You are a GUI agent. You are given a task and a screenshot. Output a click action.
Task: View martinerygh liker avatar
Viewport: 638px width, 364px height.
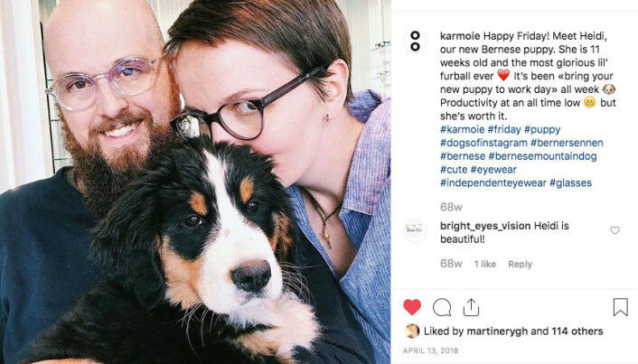tap(412, 331)
